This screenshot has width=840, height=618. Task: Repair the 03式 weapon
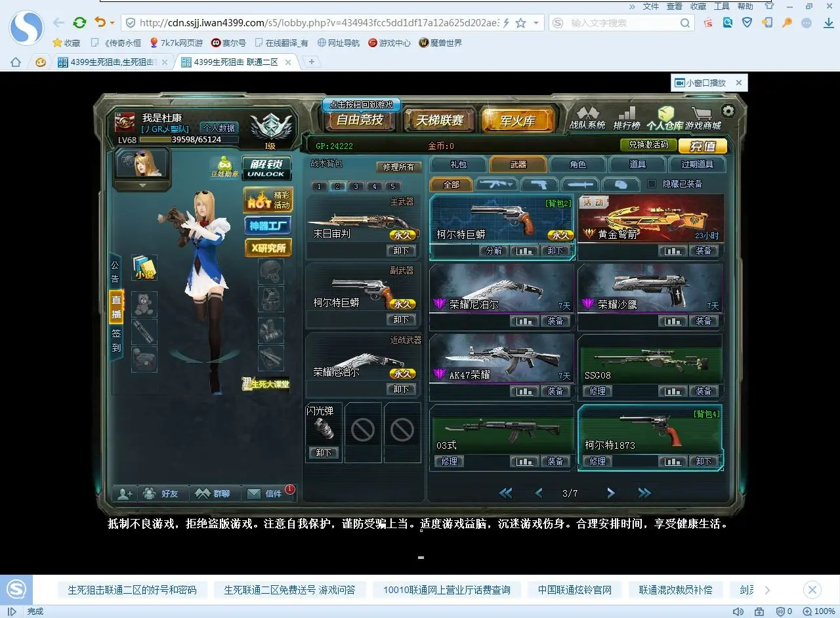(x=449, y=461)
